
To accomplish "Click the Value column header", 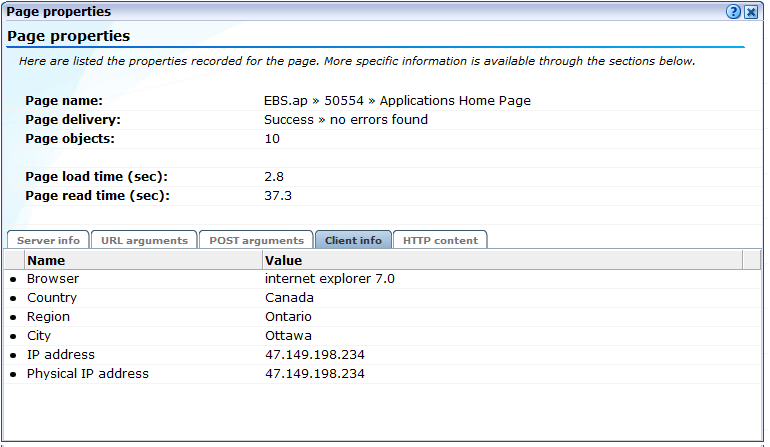I will point(502,260).
